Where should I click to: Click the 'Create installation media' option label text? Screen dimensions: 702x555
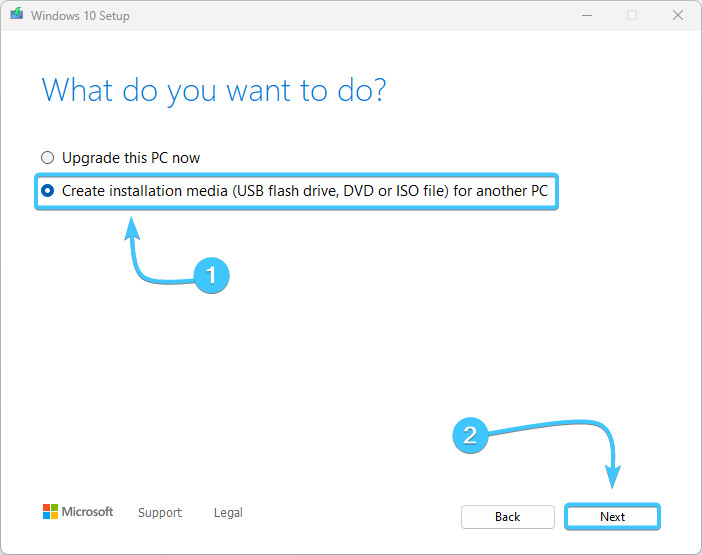(x=305, y=190)
